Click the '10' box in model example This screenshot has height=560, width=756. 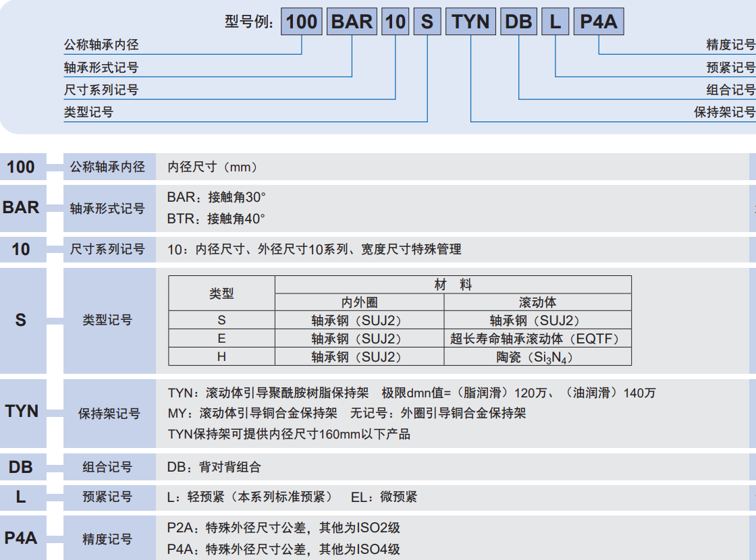[396, 22]
